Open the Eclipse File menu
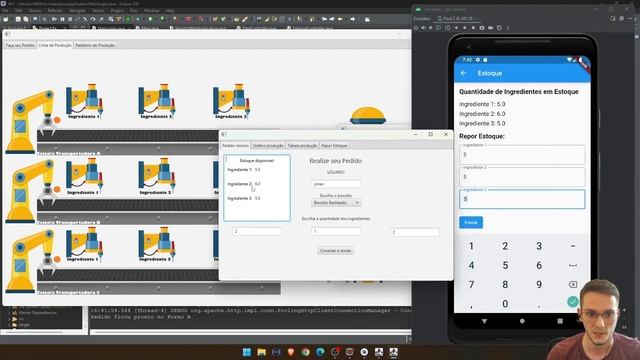 click(5, 11)
